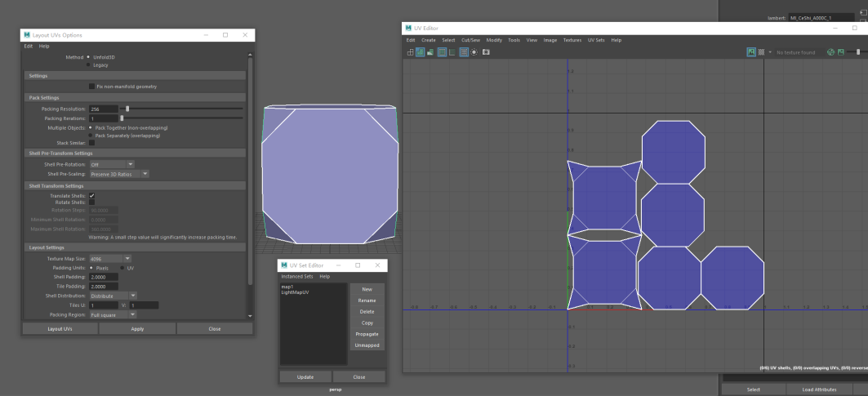This screenshot has height=396, width=868.
Task: Click the wireframe display icon in UV Editor toolbar
Action: (x=410, y=52)
